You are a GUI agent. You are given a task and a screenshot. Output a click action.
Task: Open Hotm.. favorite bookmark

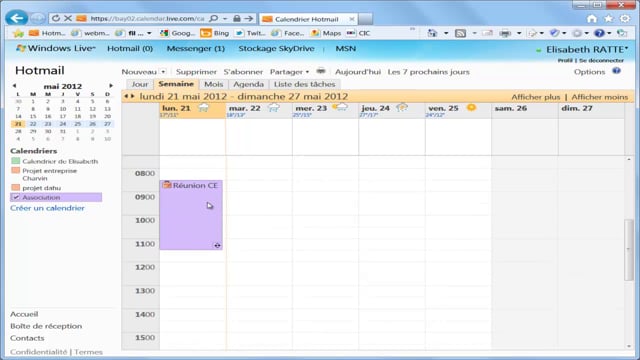coord(47,33)
